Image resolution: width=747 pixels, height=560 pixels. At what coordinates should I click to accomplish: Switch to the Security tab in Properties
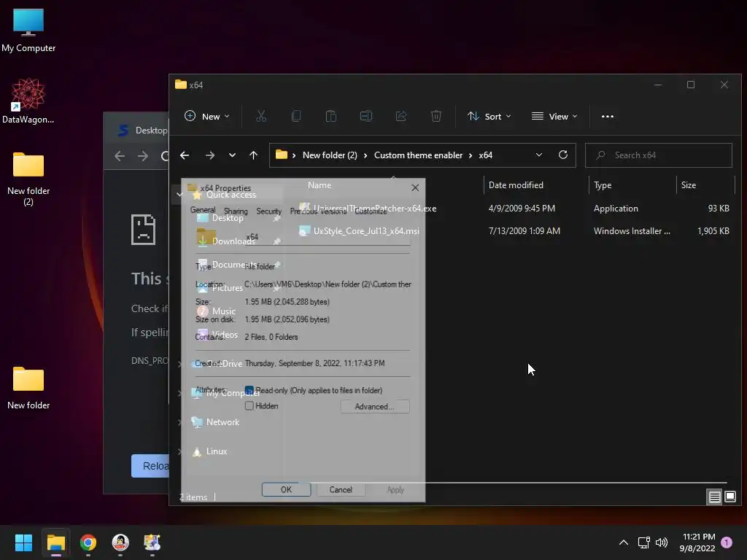pos(268,211)
